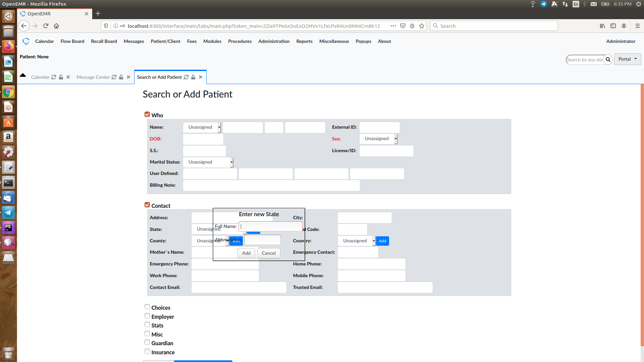644x362 pixels.
Task: Click Firefox's home icon
Action: [x=56, y=26]
